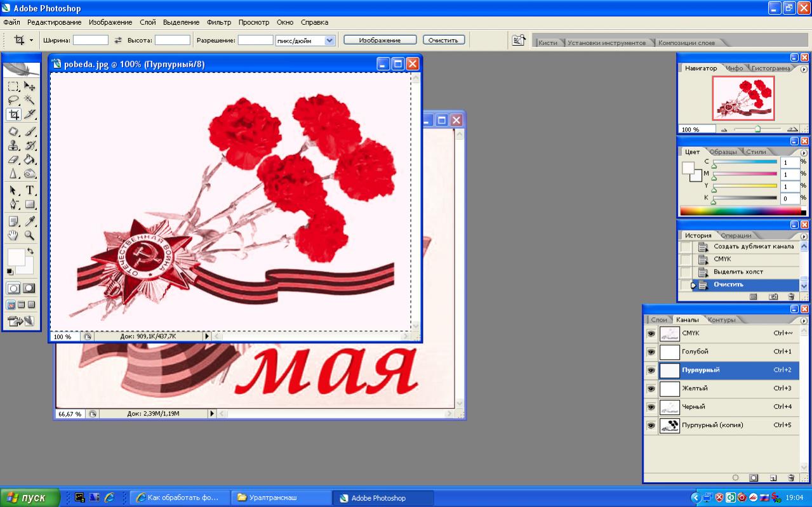Viewport: 812px width, 507px height.
Task: Switch to Quick Mask mode
Action: pyautogui.click(x=29, y=288)
